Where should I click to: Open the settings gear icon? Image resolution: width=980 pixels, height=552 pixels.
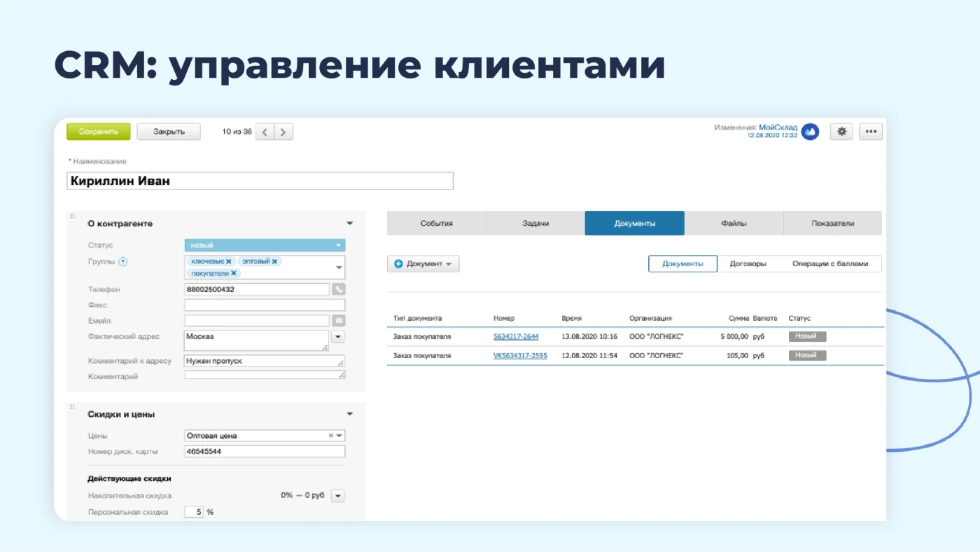pyautogui.click(x=841, y=131)
